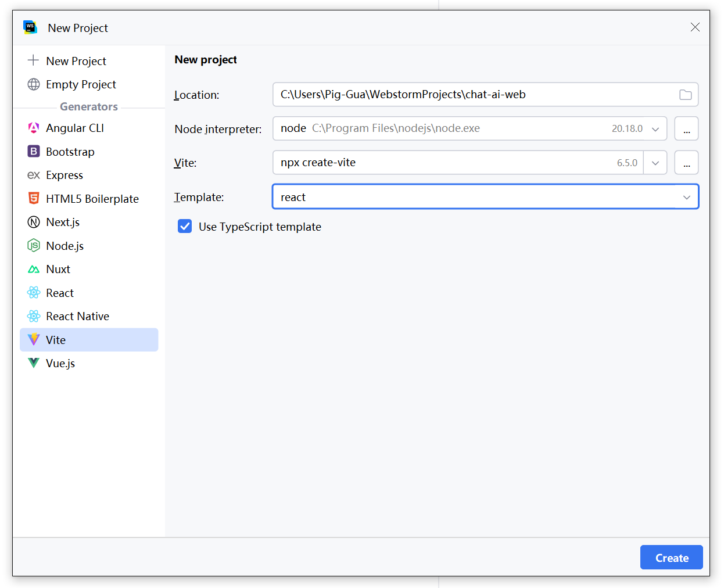The image size is (724, 588).
Task: Click the HTML5 Boilerplate icon
Action: pos(34,199)
